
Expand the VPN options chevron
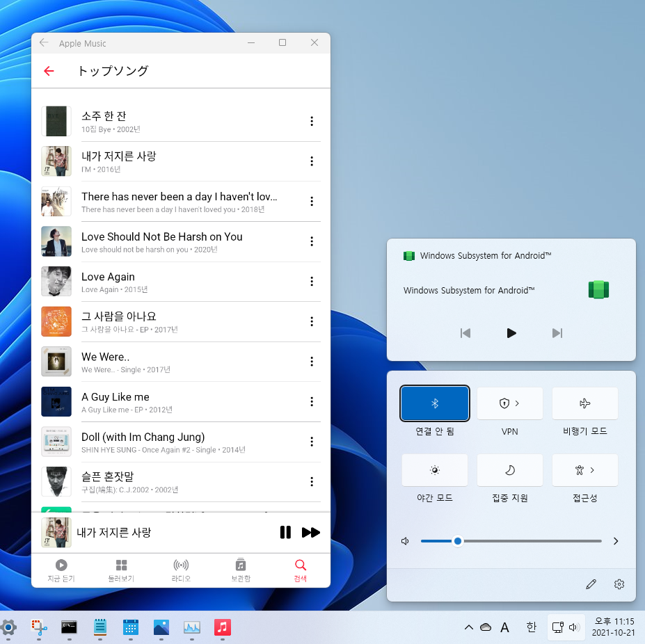517,403
